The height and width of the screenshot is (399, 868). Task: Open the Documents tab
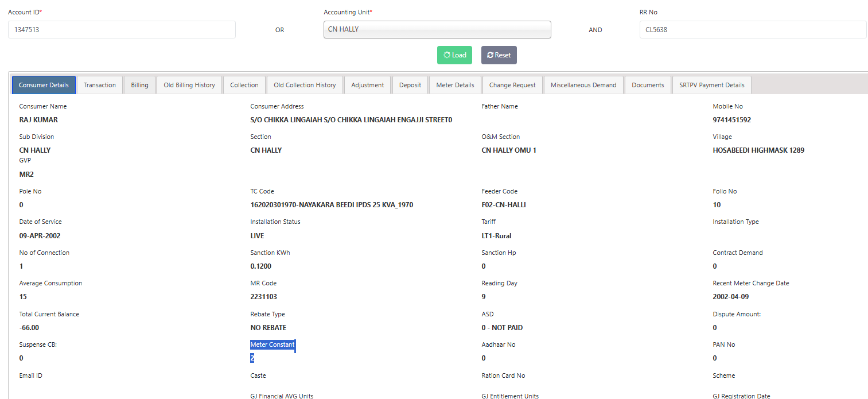pos(648,85)
